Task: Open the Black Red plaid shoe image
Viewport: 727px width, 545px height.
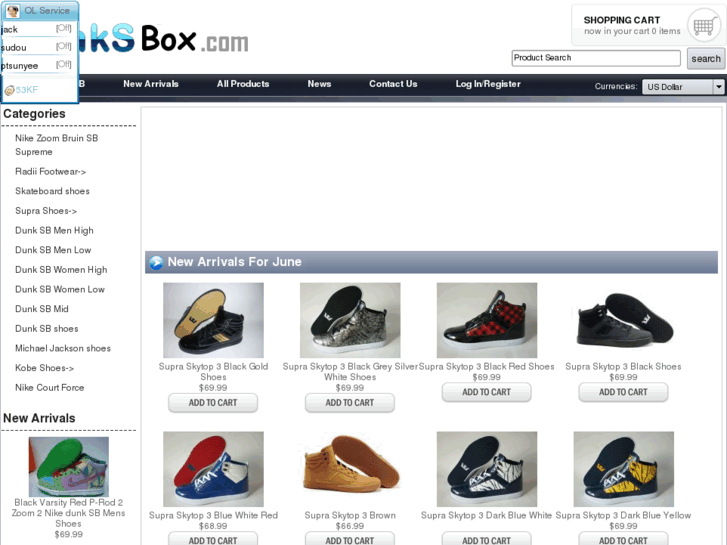Action: [487, 321]
